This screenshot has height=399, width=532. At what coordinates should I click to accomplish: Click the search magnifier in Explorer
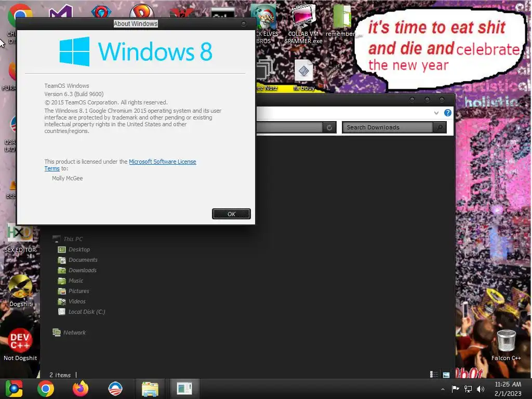tap(440, 128)
